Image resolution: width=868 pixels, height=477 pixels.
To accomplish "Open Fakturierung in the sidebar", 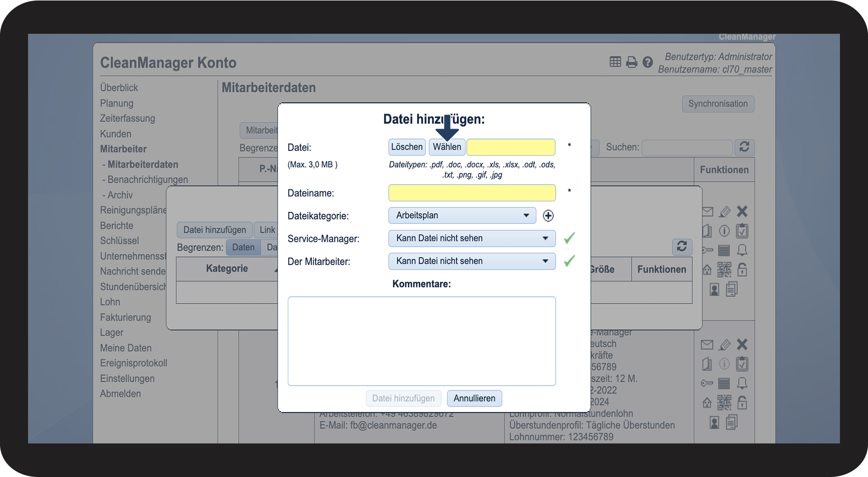I will point(125,317).
